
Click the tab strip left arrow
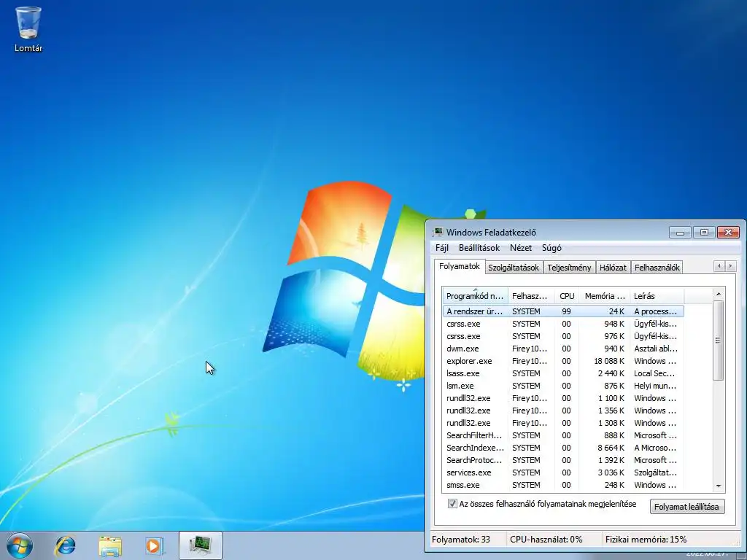(x=719, y=266)
